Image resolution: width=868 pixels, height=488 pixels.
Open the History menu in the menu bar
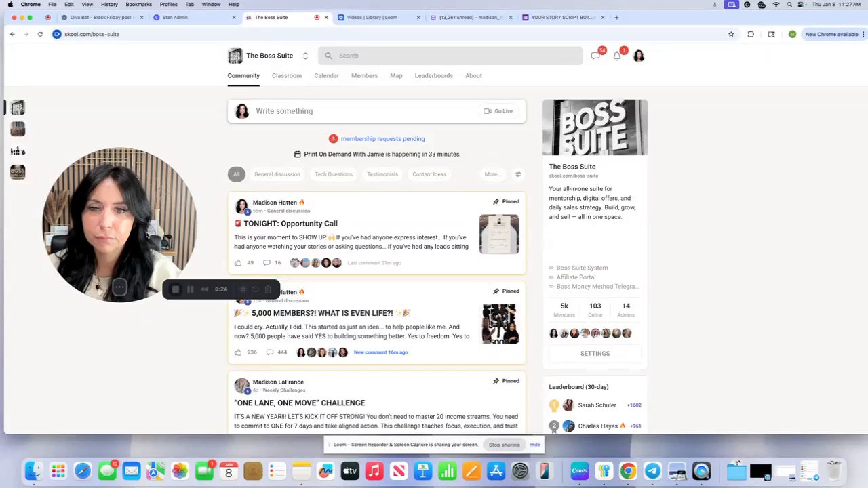click(x=109, y=4)
